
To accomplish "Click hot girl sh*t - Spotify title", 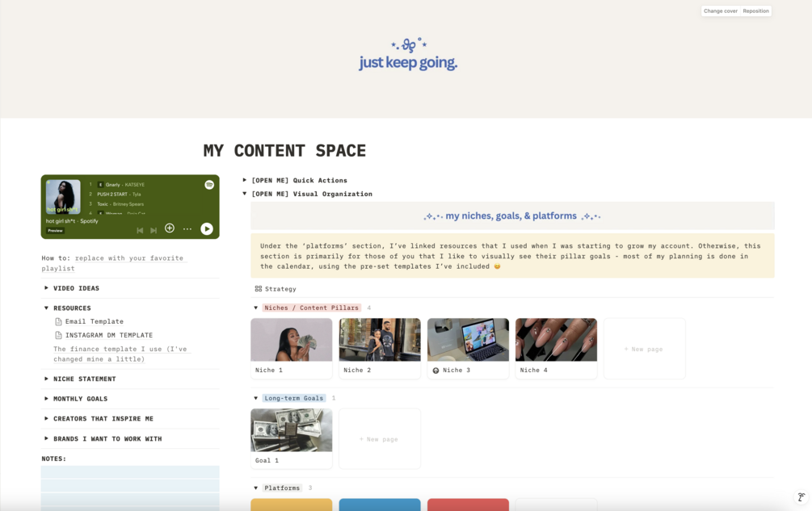I will coord(72,221).
